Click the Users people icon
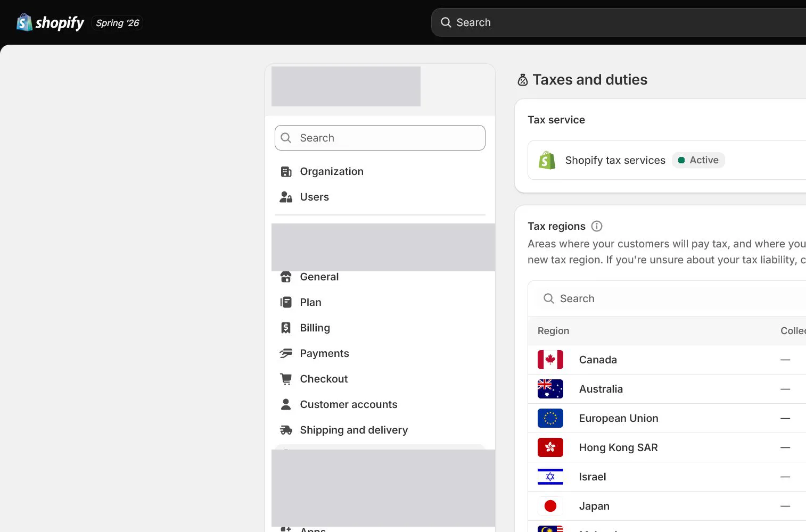Image resolution: width=806 pixels, height=532 pixels. [286, 197]
